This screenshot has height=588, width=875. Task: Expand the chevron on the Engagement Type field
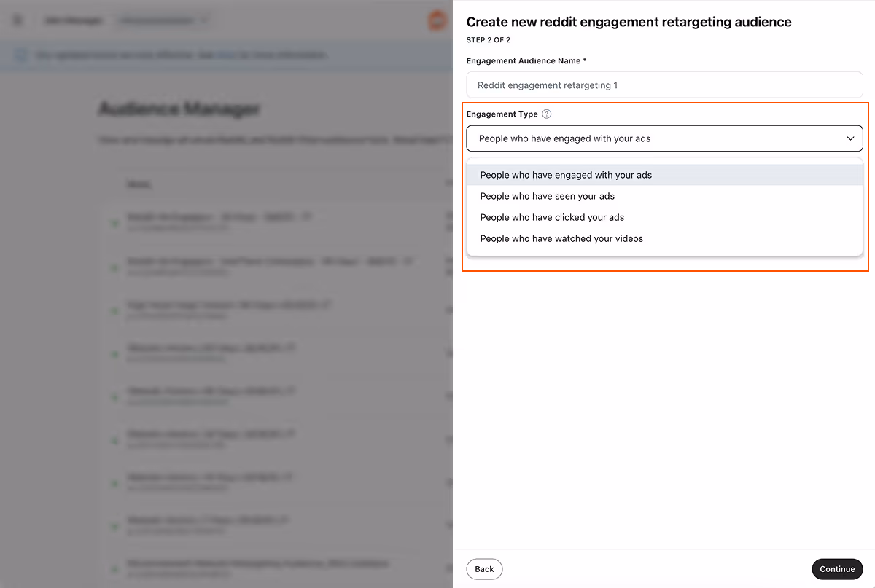tap(850, 138)
